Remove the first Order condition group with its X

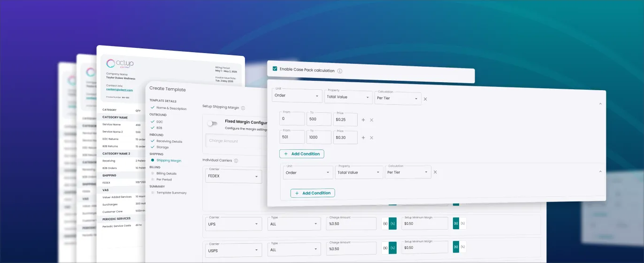coord(425,99)
